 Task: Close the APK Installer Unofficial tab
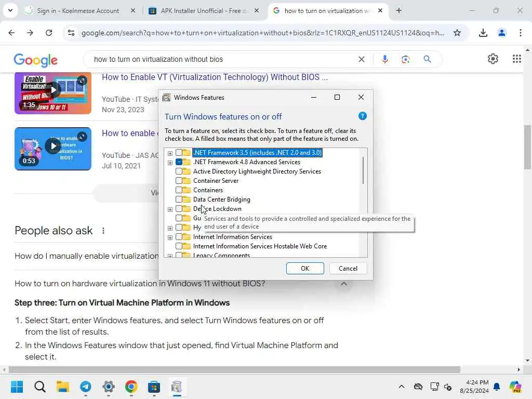[x=257, y=10]
